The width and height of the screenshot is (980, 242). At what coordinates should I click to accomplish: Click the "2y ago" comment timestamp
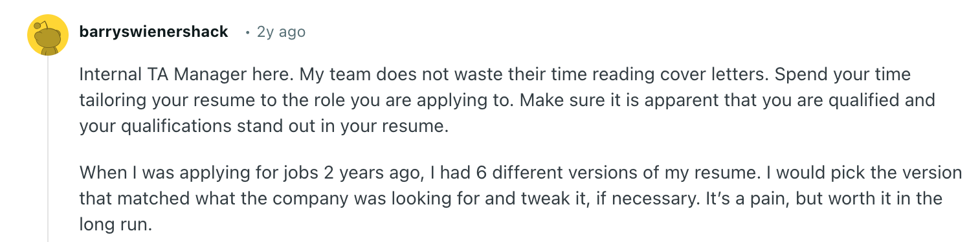pos(281,32)
